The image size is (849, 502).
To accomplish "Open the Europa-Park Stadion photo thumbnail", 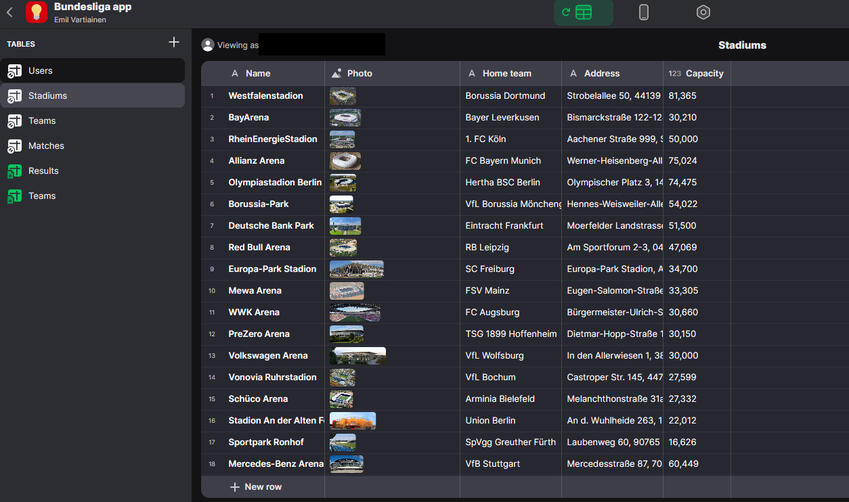I will pos(356,269).
